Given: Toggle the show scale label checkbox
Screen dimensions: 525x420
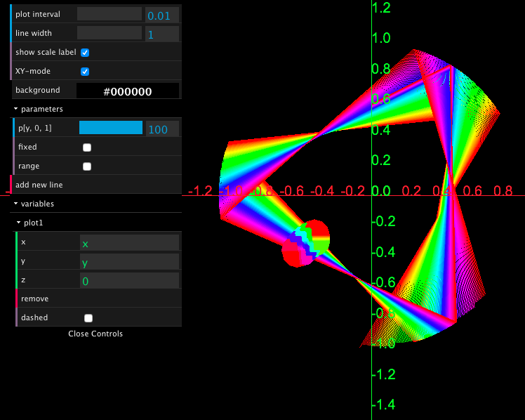Looking at the screenshot, I should 85,52.
